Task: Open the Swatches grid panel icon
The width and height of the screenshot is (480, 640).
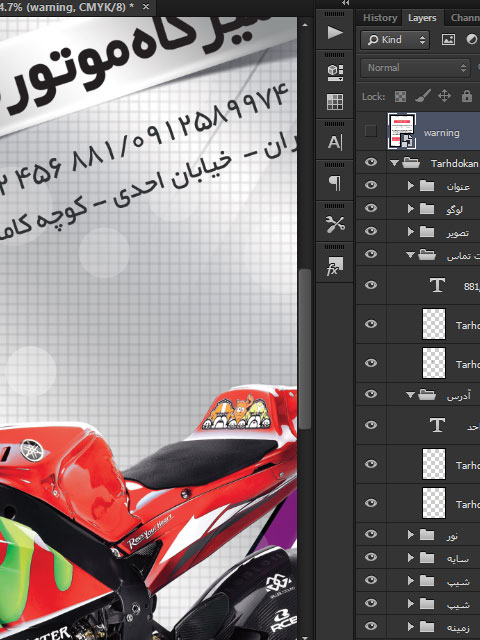Action: 335,102
